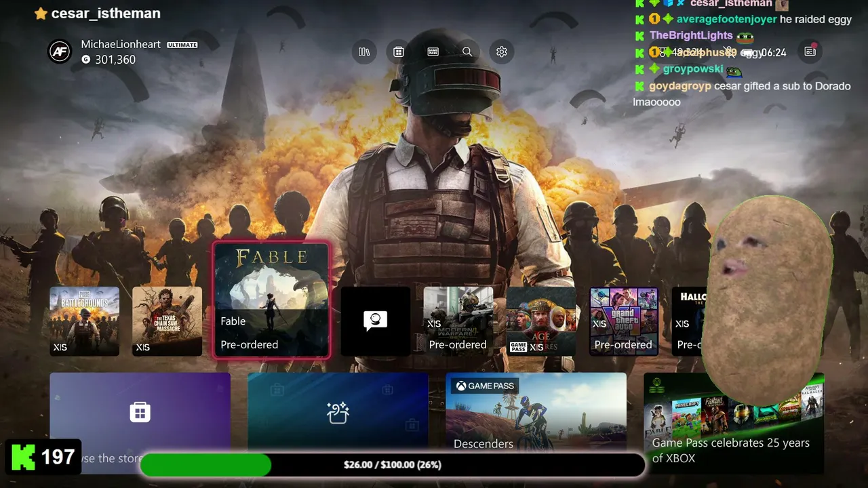Click the MichaeLionheart gamertag

tap(121, 44)
